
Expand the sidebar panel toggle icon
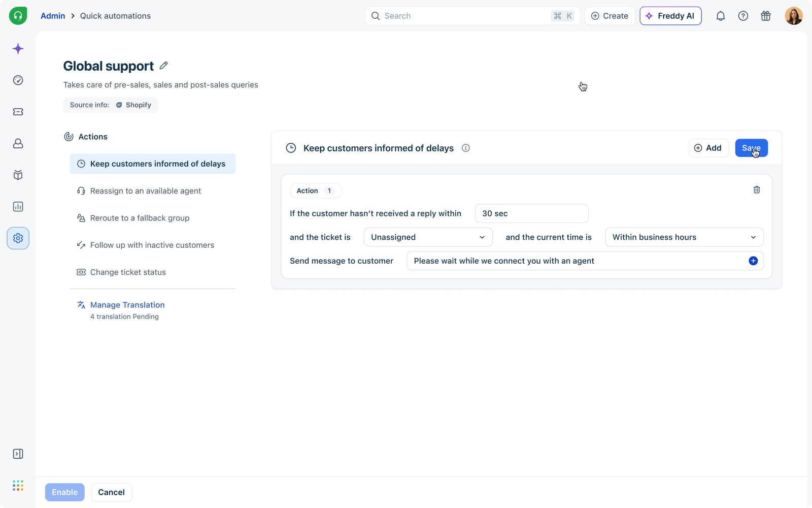[18, 454]
